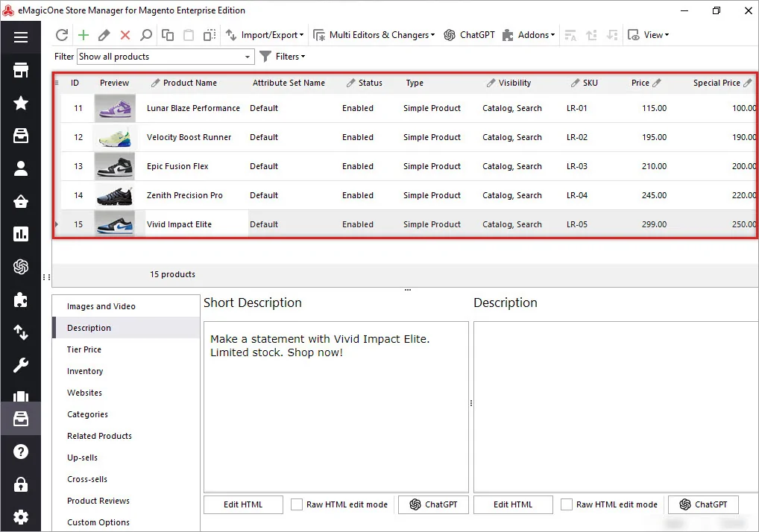Open the Import/Export dropdown
Screen dimensions: 759x532
tap(265, 35)
